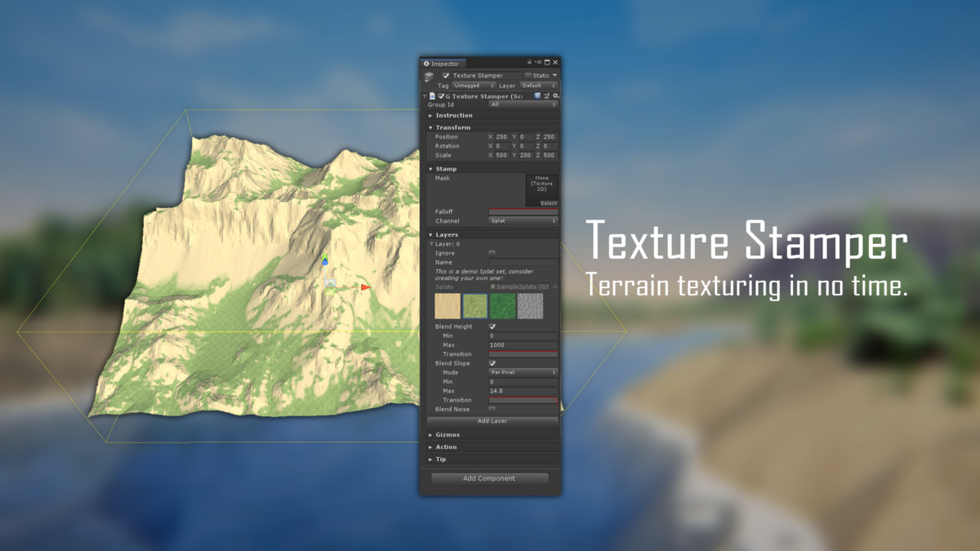Viewport: 980px width, 551px height.
Task: Click the move gizmo red arrow in scene
Action: click(x=366, y=287)
